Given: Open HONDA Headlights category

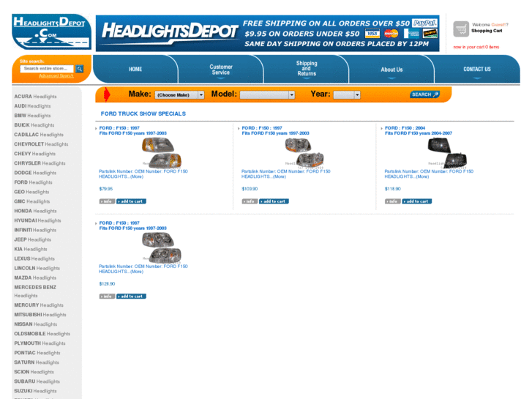Looking at the screenshot, I should 35,211.
